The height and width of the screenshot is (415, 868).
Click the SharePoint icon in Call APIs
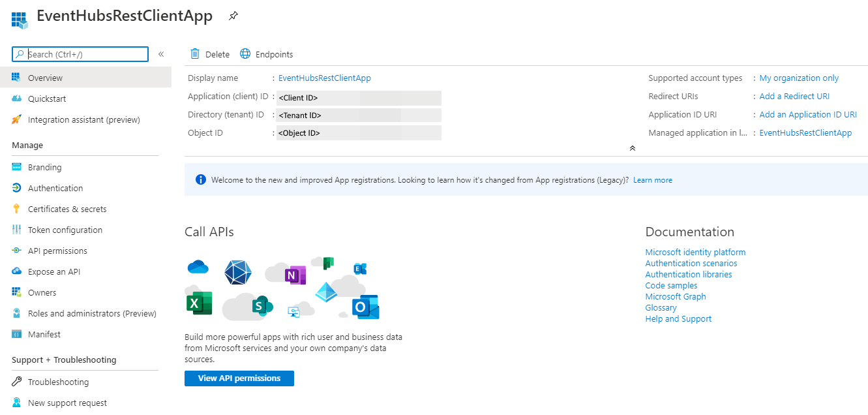[x=262, y=305]
